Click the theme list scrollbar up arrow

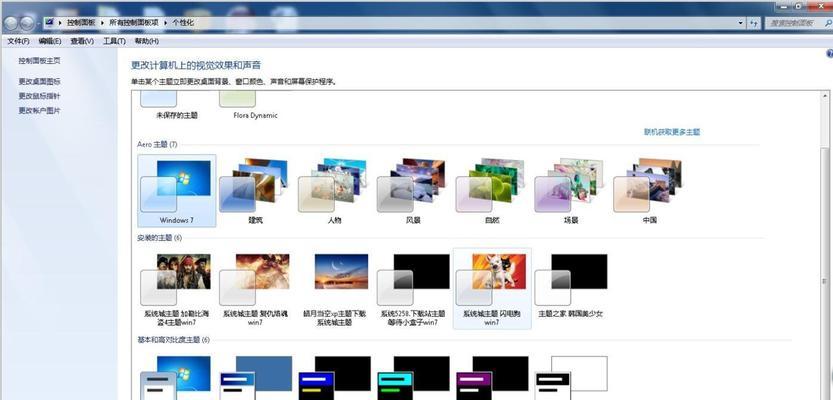826,96
